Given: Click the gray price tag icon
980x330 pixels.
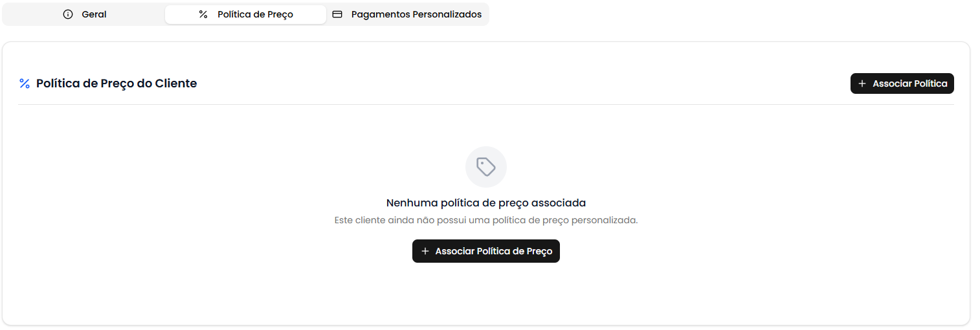Looking at the screenshot, I should point(486,167).
